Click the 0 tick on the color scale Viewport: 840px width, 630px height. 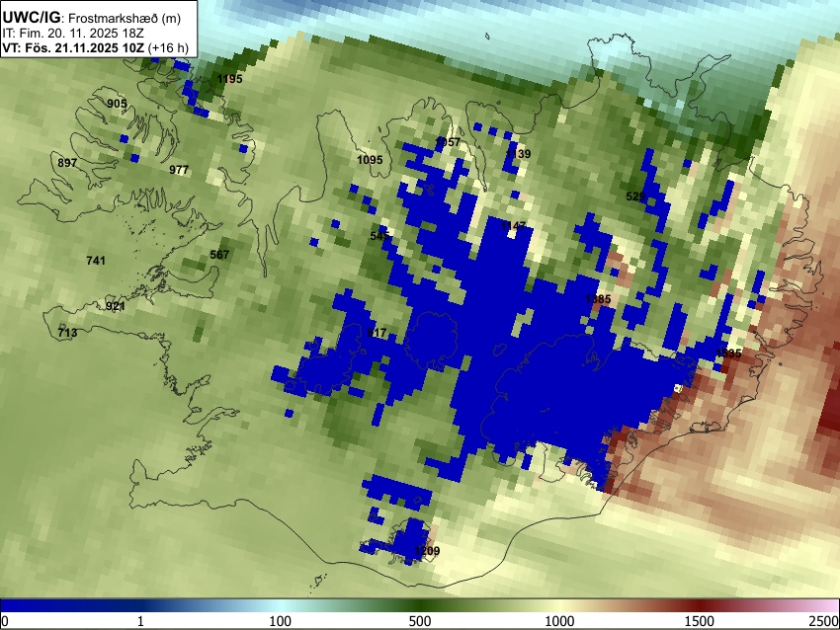pyautogui.click(x=5, y=621)
